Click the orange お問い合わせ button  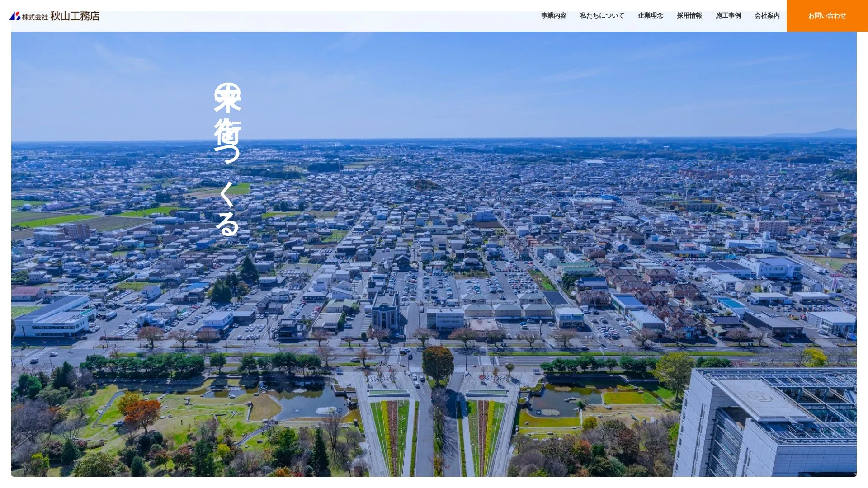click(x=827, y=15)
